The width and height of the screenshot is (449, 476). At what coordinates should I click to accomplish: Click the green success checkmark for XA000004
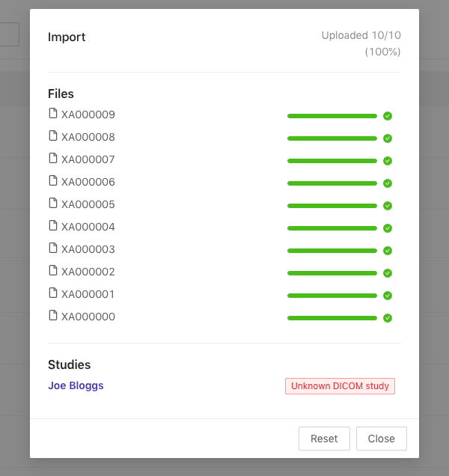[x=388, y=228]
